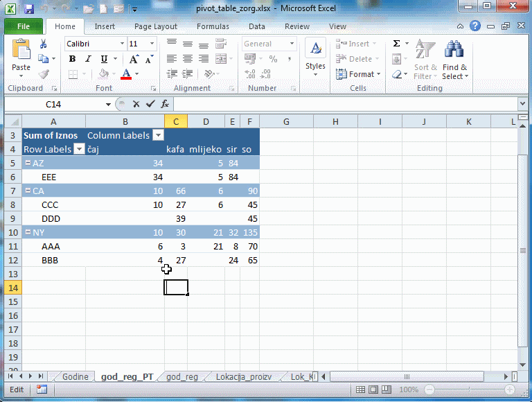Viewport: 532px width, 402px height.
Task: Click the AutoSum sigma icon
Action: point(396,44)
